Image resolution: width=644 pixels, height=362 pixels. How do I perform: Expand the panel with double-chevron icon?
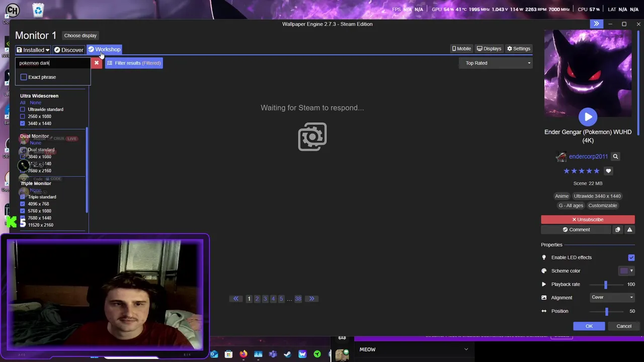[596, 24]
